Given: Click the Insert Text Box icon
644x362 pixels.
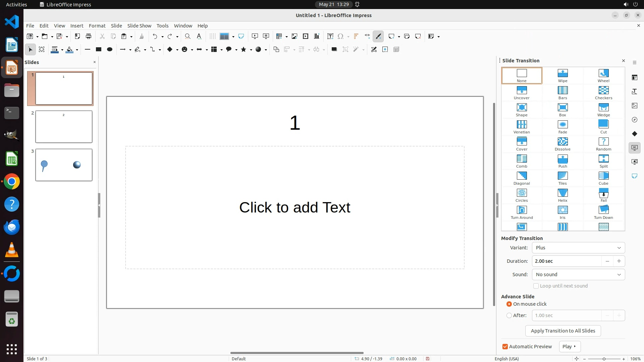Looking at the screenshot, I should [330, 36].
